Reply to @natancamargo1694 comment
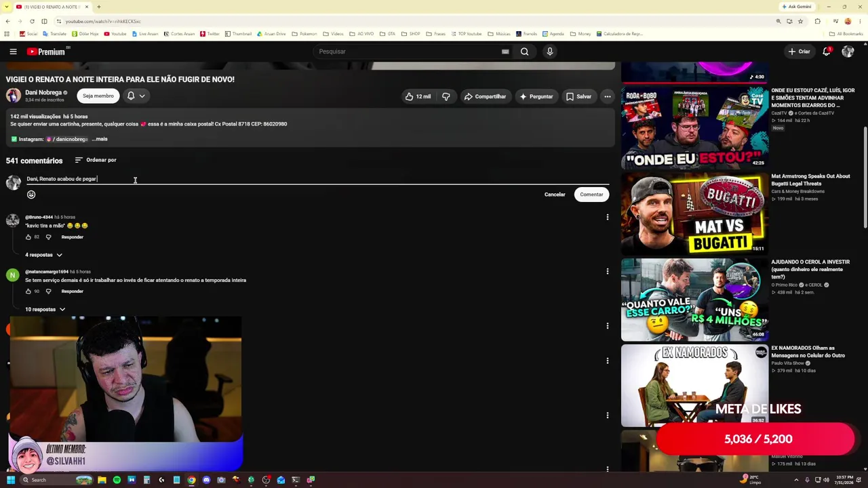This screenshot has height=488, width=868. 73,291
